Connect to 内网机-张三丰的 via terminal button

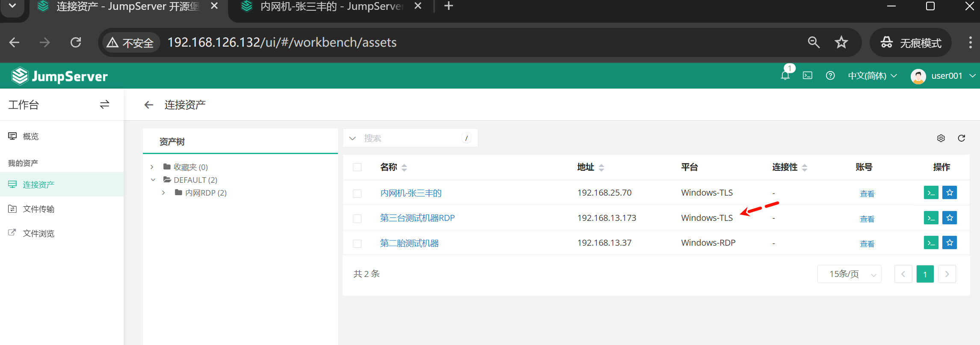coord(931,193)
